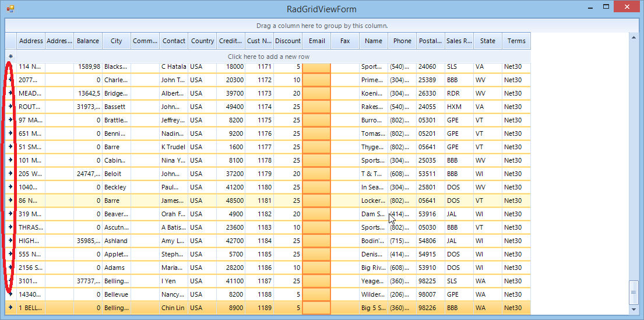644x320 pixels.
Task: Select row header arrow for customer 1186
Action: click(x=10, y=268)
